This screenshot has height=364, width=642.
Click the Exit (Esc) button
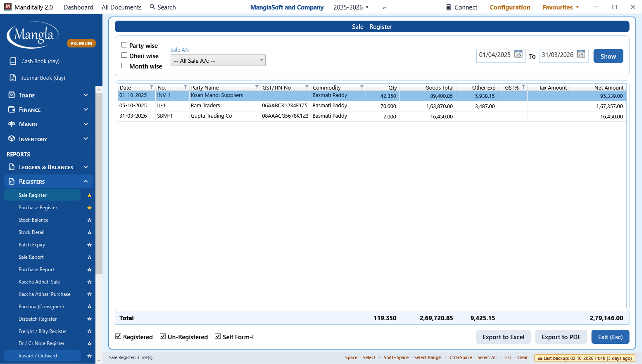coord(610,337)
